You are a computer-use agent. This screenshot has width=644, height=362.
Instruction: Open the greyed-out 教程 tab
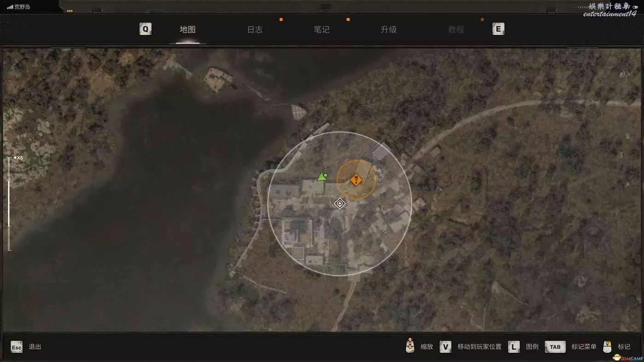(x=456, y=29)
